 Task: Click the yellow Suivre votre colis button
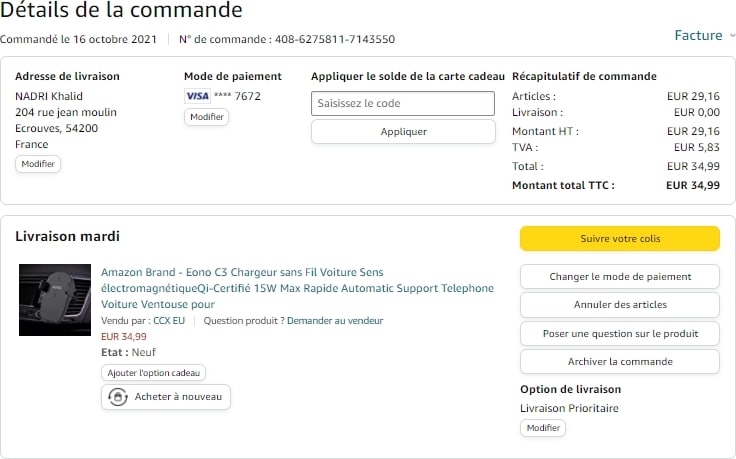tap(619, 239)
